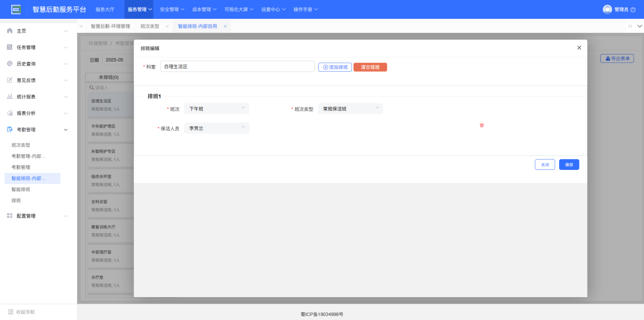The height and width of the screenshot is (320, 644).
Task: Expand the 统计报表 sidebar menu
Action: coord(66,97)
